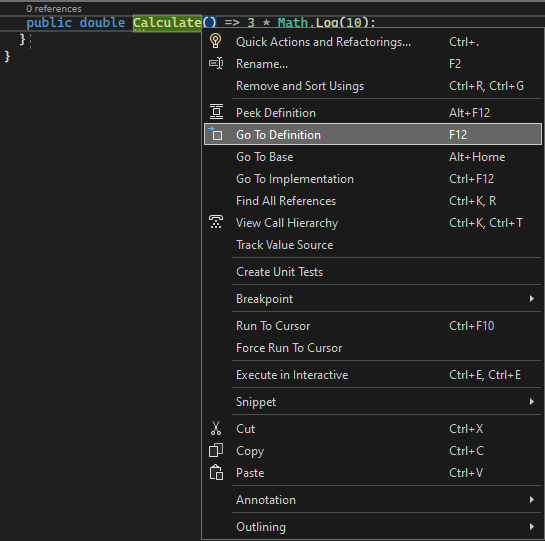Choose Copy from the context menu

(373, 451)
